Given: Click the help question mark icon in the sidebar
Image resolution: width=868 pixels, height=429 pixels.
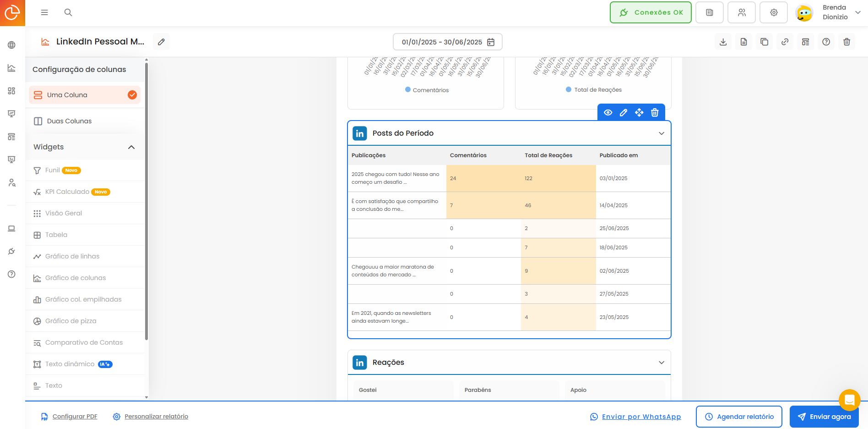Looking at the screenshot, I should tap(11, 274).
